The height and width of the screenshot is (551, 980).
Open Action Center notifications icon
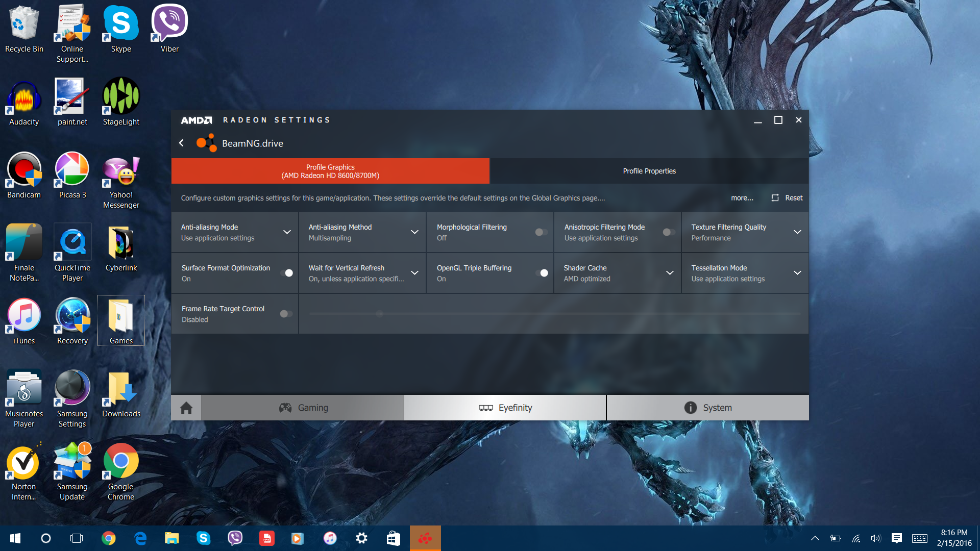[896, 538]
